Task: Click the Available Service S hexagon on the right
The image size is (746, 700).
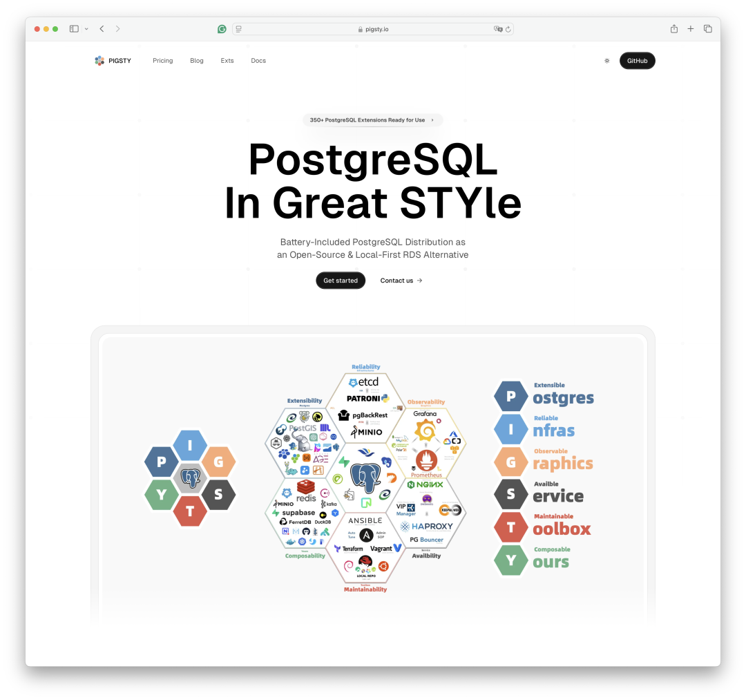Action: (x=511, y=495)
